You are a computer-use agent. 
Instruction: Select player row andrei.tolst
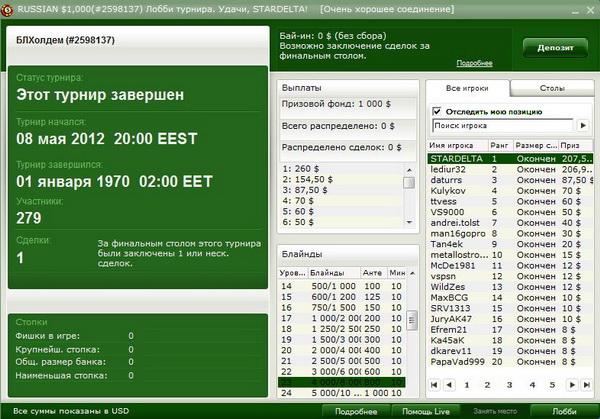coord(510,223)
